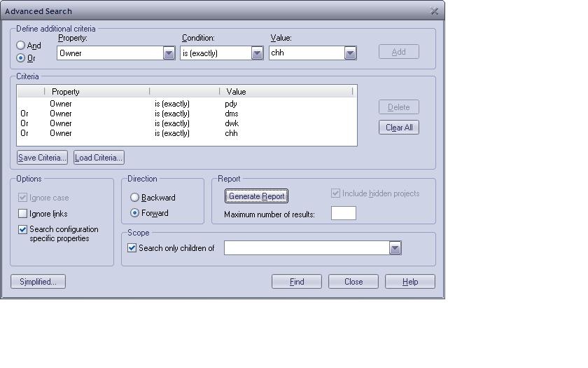Click the Add button

(x=398, y=52)
